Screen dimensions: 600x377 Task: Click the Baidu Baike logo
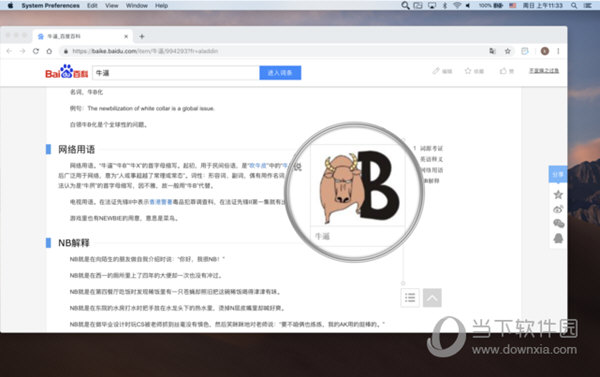(67, 72)
